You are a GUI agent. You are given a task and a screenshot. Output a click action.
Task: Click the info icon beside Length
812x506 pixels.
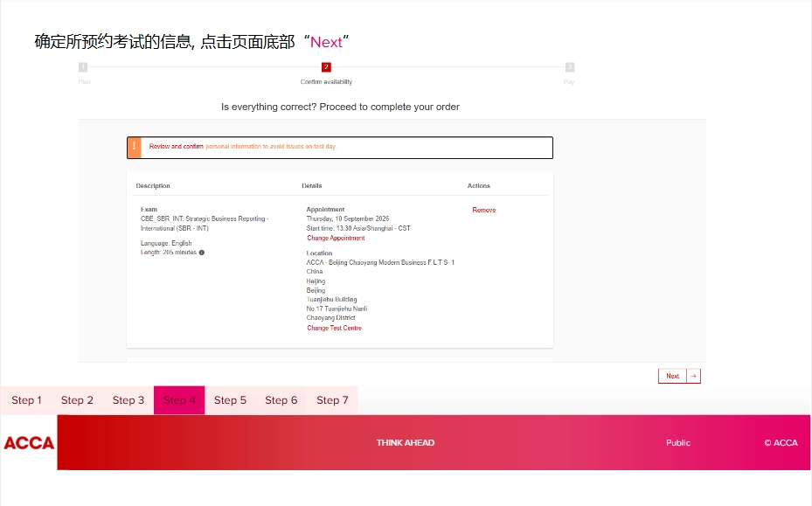pyautogui.click(x=201, y=253)
